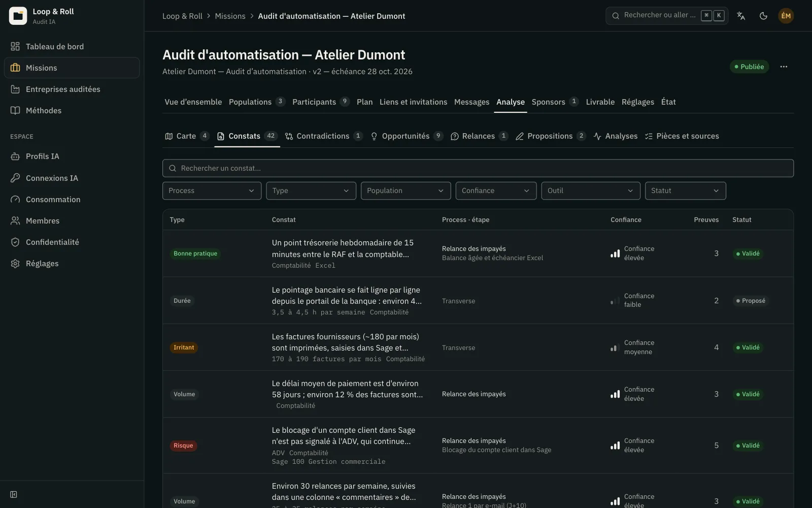Open the Statut filter dropdown
Image resolution: width=812 pixels, height=508 pixels.
click(685, 190)
